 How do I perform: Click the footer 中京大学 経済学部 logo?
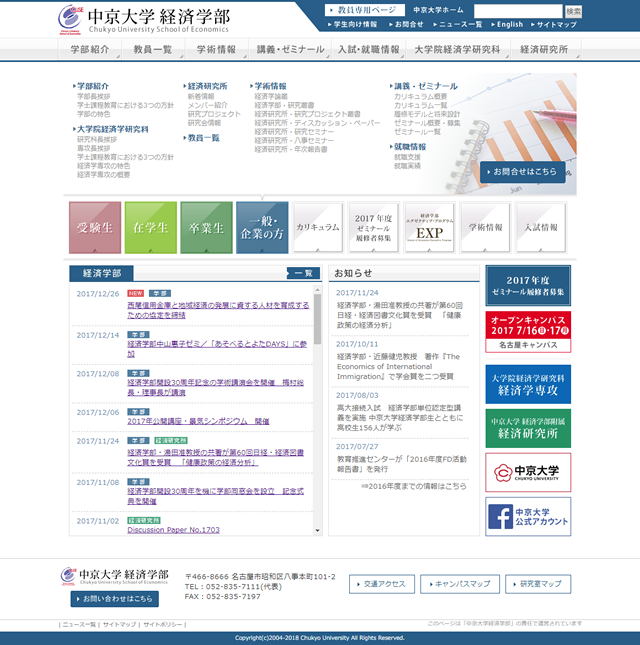pos(115,576)
